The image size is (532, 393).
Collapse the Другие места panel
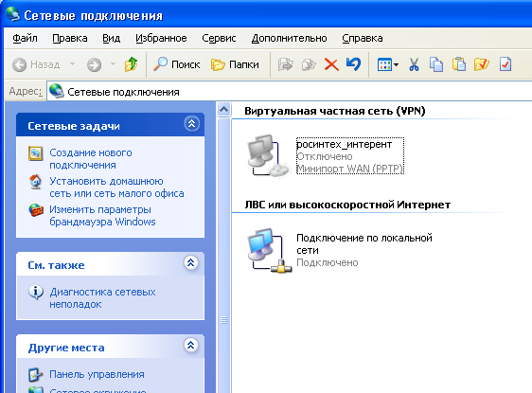(191, 345)
